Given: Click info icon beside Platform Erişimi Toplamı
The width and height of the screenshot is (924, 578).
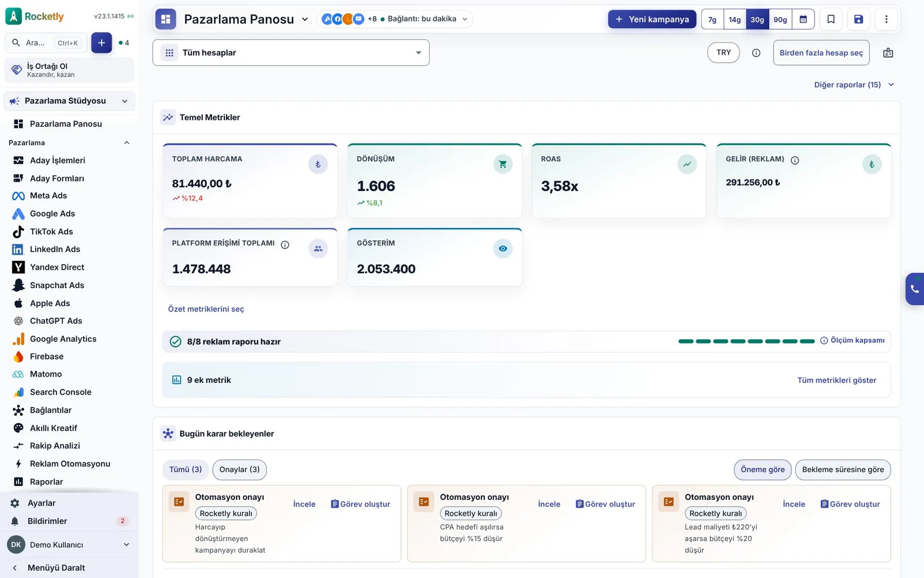Looking at the screenshot, I should pyautogui.click(x=285, y=245).
